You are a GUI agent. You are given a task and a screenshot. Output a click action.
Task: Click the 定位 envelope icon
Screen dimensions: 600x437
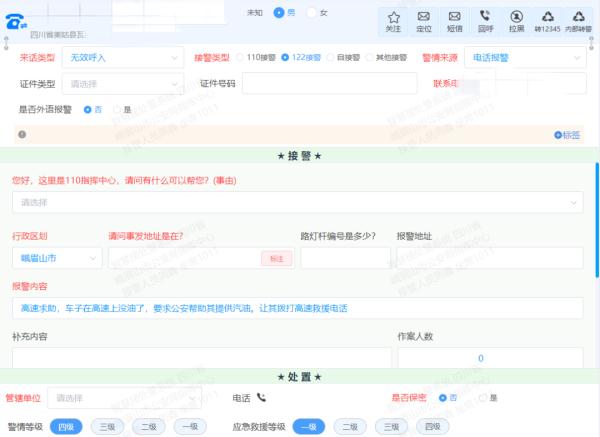(424, 17)
